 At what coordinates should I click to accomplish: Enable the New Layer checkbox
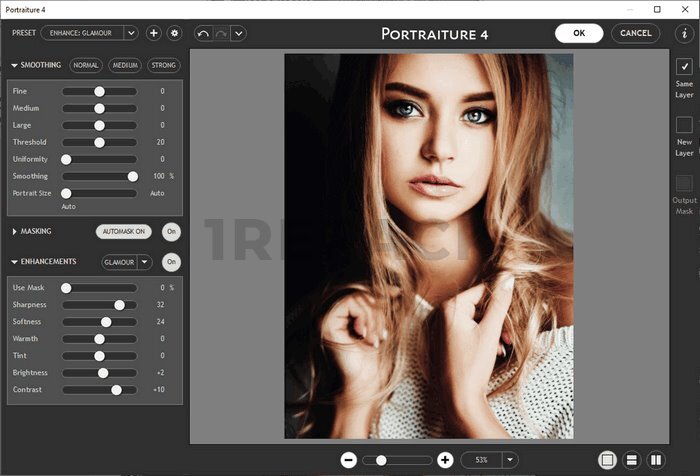(x=684, y=125)
